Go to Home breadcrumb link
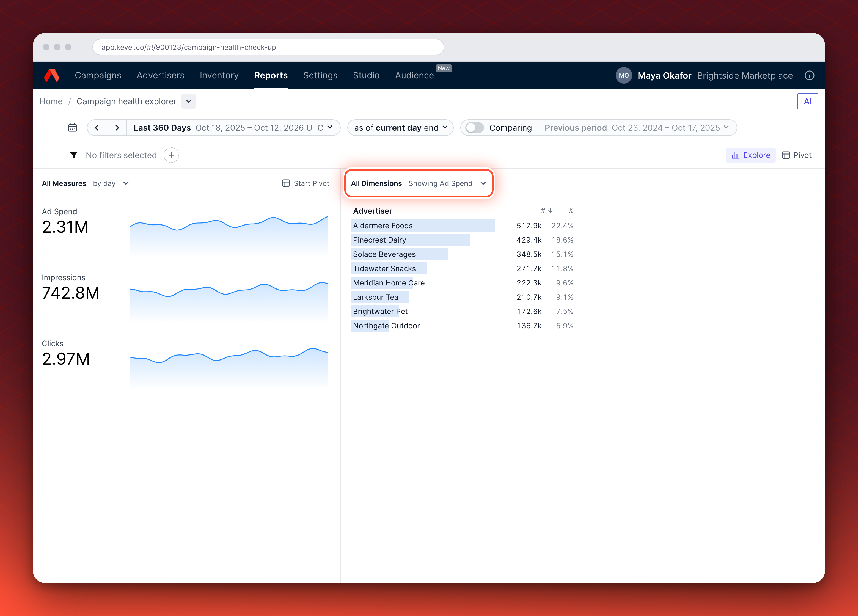This screenshot has height=616, width=858. [51, 101]
